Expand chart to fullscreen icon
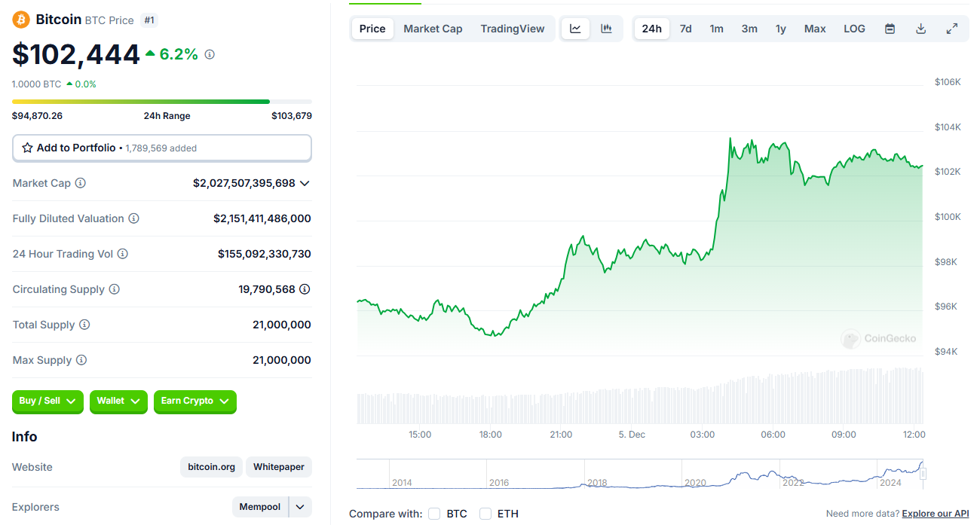The width and height of the screenshot is (980, 528). tap(952, 29)
